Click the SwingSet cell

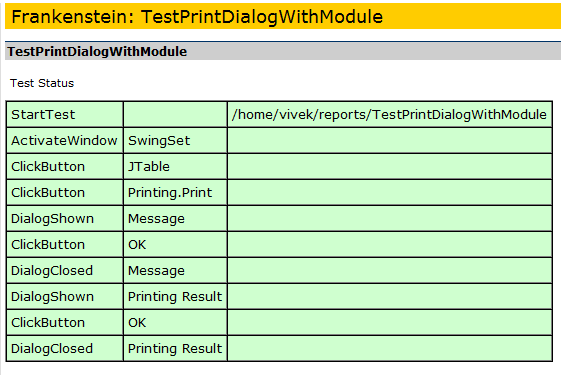tap(175, 141)
